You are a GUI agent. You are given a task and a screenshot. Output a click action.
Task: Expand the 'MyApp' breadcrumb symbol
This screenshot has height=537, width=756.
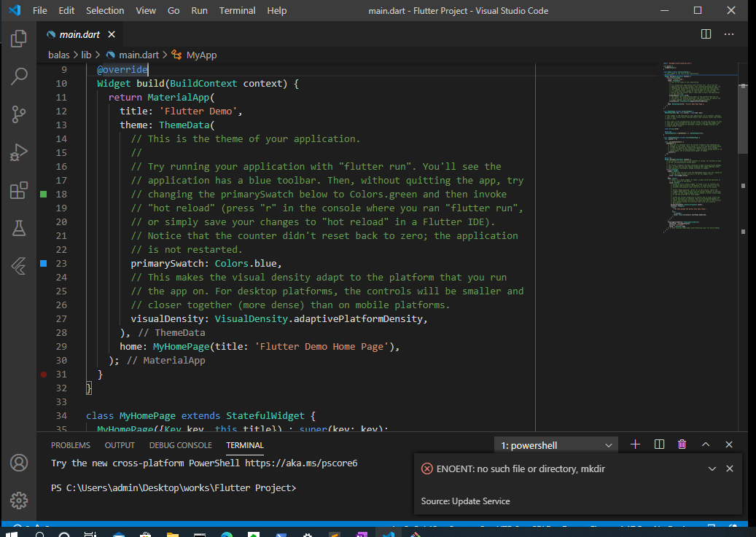point(201,55)
